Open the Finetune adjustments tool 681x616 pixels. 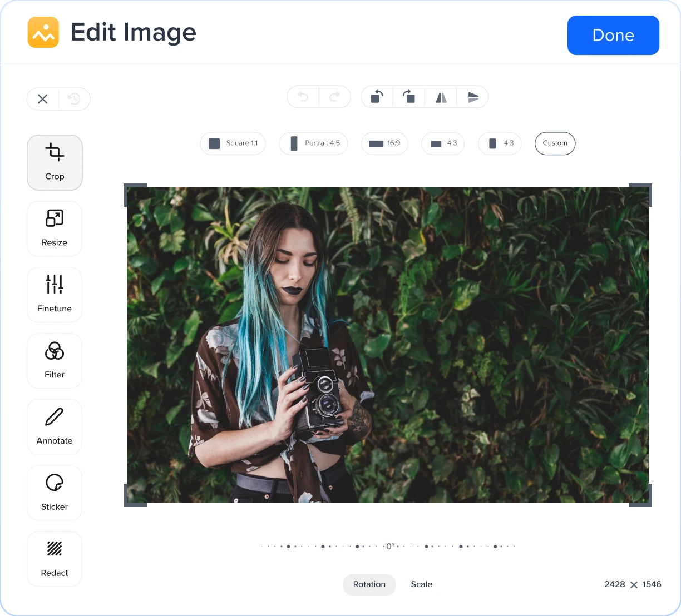pos(55,295)
